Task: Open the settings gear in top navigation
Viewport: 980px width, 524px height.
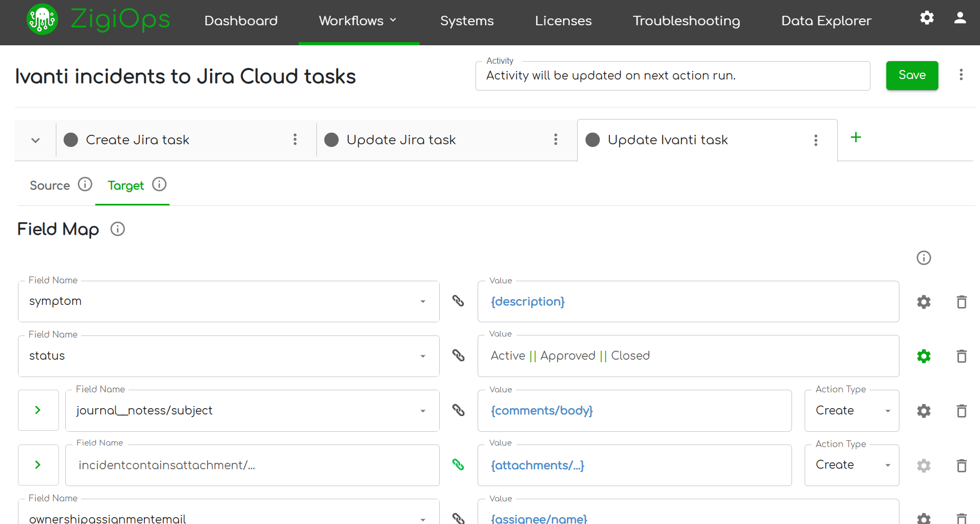Action: (927, 18)
